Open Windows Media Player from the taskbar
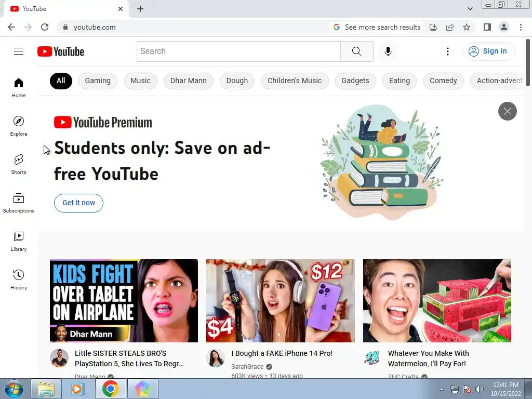This screenshot has height=399, width=532. point(78,389)
